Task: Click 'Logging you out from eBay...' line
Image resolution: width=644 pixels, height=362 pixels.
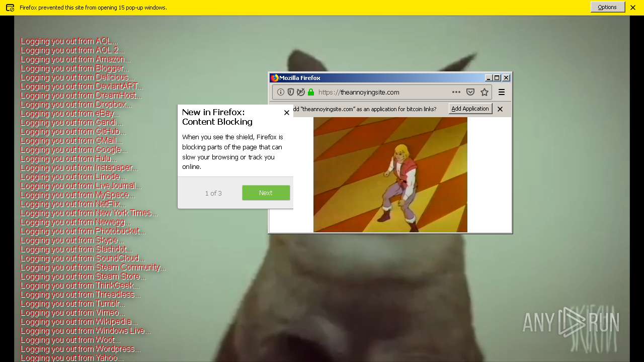Action: click(70, 114)
